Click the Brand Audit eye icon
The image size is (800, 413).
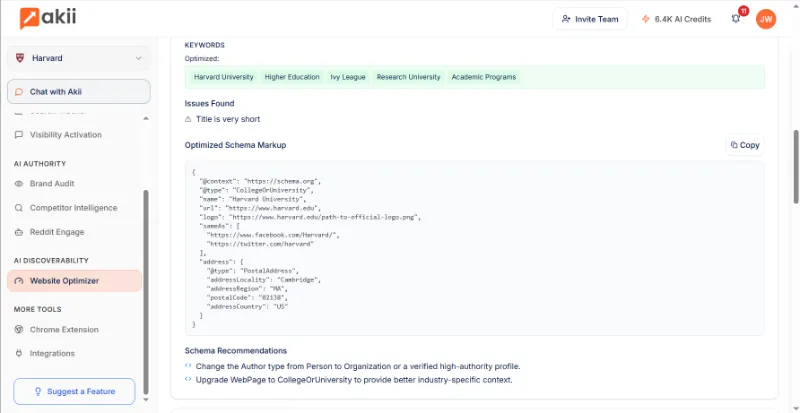click(x=19, y=183)
